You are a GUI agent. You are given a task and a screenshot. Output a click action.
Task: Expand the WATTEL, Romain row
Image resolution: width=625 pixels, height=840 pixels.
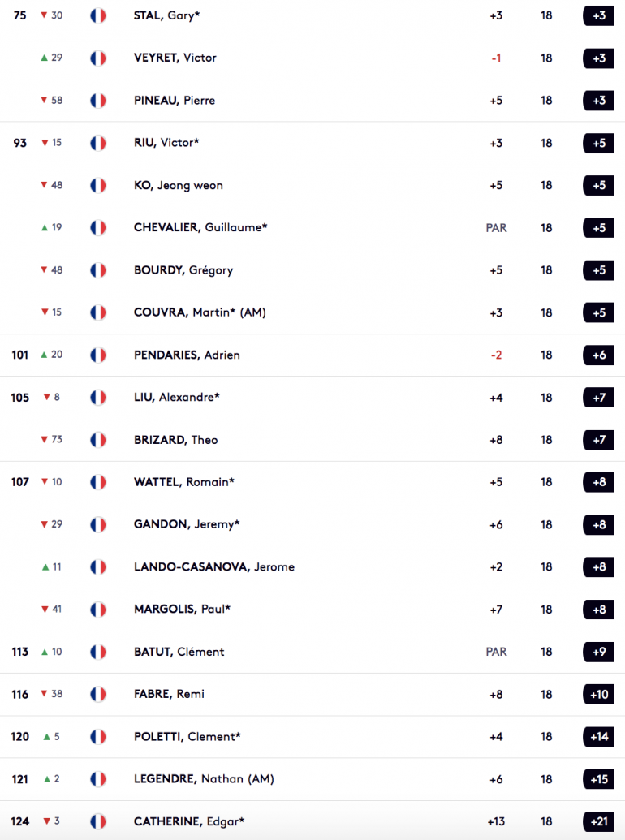point(312,482)
